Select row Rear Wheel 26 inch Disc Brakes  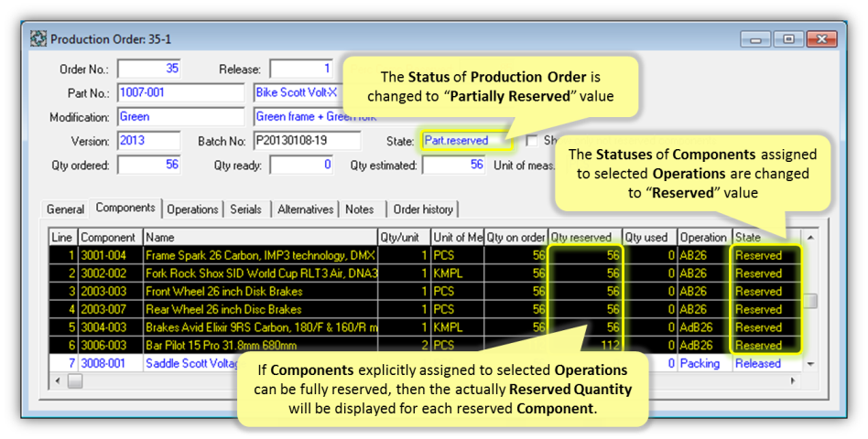[x=425, y=309]
